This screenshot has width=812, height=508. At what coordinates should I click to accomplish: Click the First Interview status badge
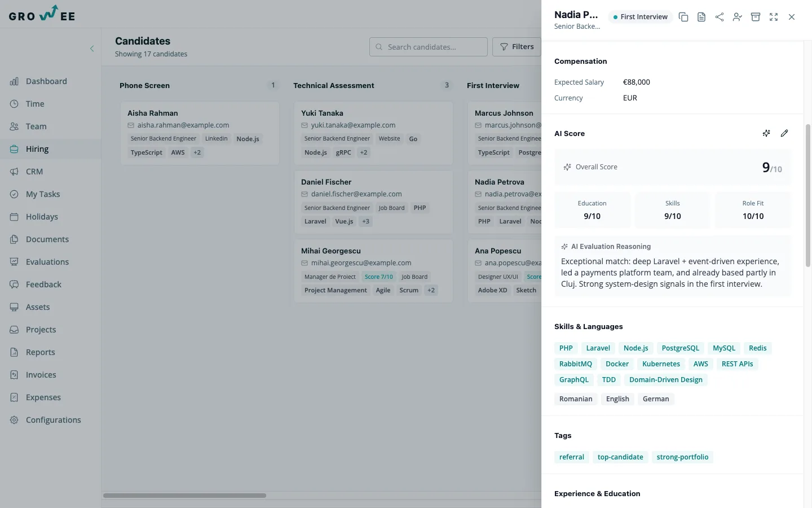[641, 17]
